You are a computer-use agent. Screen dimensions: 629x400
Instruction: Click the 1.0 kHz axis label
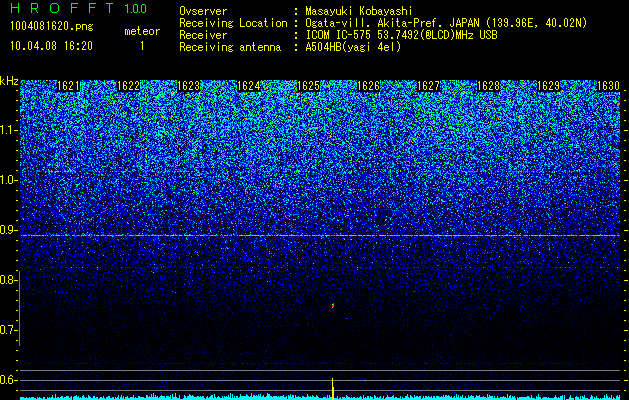tap(9, 180)
